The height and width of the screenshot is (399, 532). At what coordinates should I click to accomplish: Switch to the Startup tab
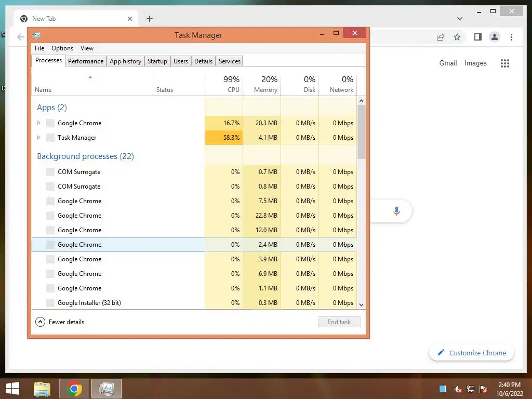[157, 61]
